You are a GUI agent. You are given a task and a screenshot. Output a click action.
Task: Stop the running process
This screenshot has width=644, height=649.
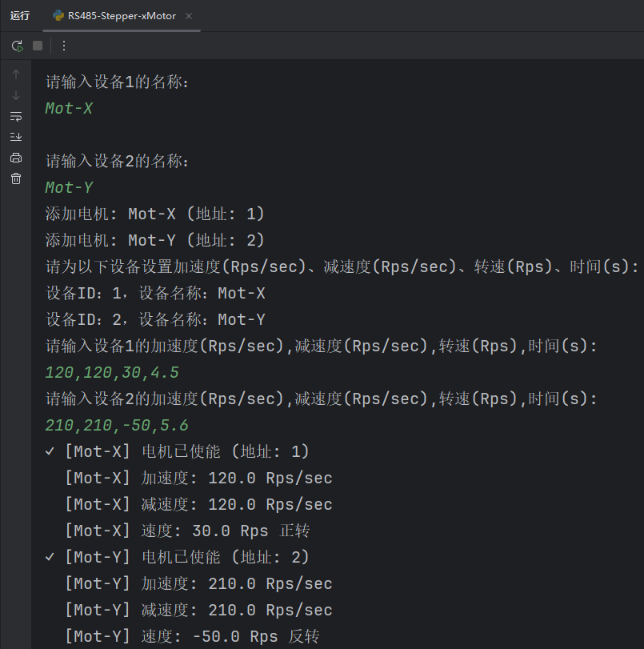pos(38,46)
